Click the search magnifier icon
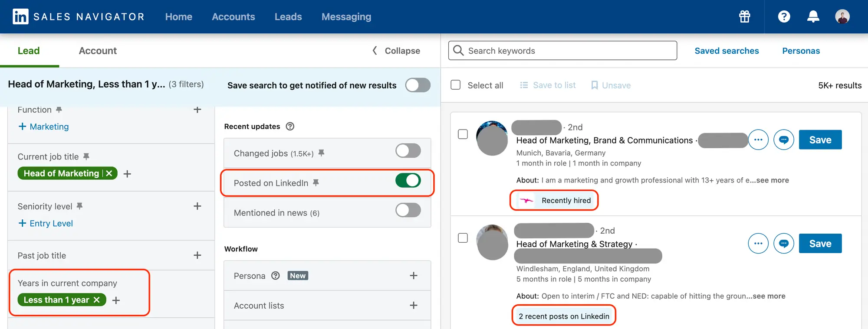This screenshot has width=868, height=329. 458,50
